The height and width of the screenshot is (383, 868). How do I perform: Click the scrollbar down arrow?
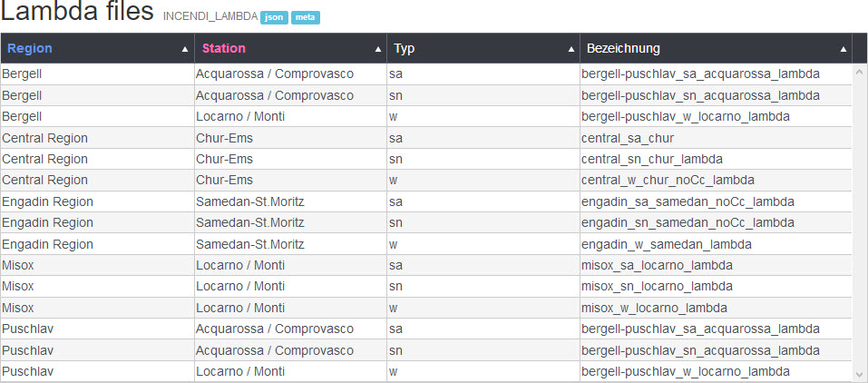click(x=859, y=374)
